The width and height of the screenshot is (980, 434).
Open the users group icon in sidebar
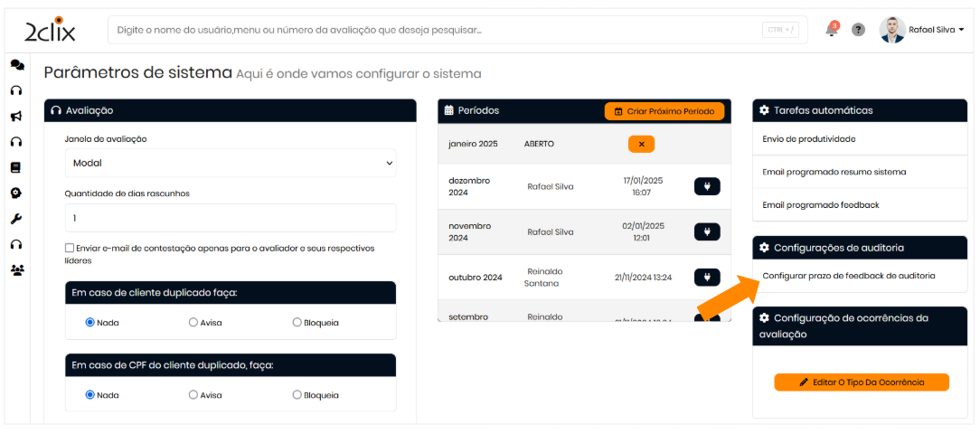click(17, 269)
